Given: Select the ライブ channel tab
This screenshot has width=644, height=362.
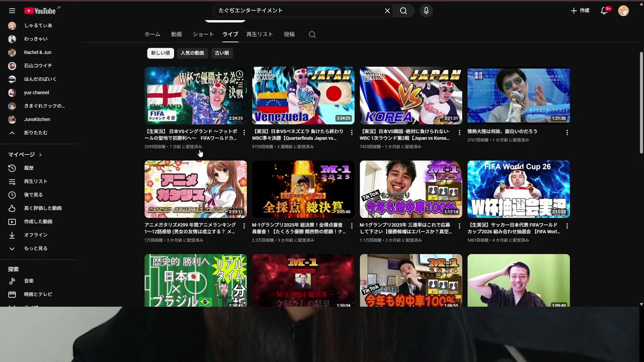Looking at the screenshot, I should 230,34.
